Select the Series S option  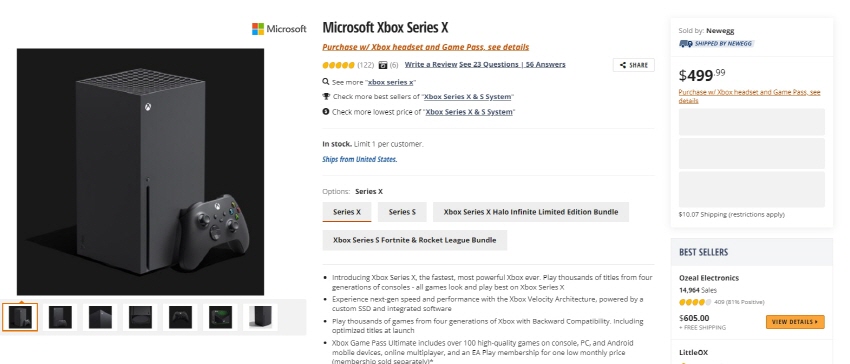pyautogui.click(x=402, y=212)
